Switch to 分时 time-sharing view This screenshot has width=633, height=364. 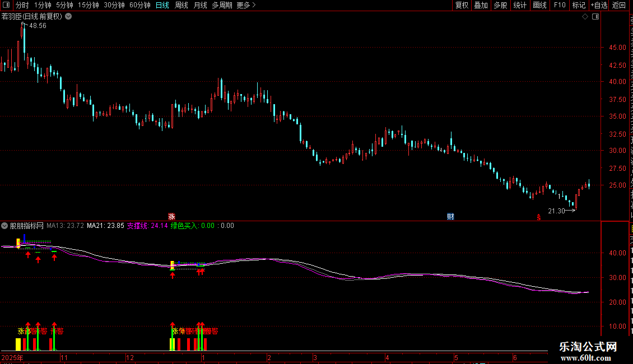point(22,5)
